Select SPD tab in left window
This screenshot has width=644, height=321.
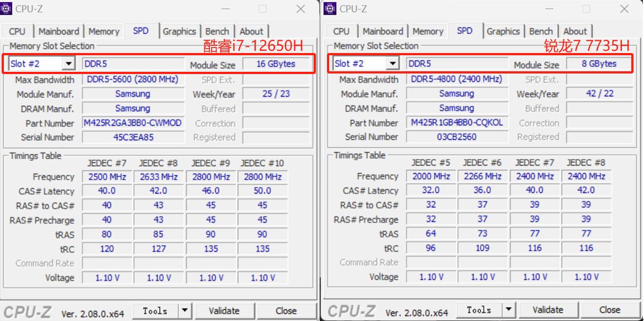pos(141,31)
